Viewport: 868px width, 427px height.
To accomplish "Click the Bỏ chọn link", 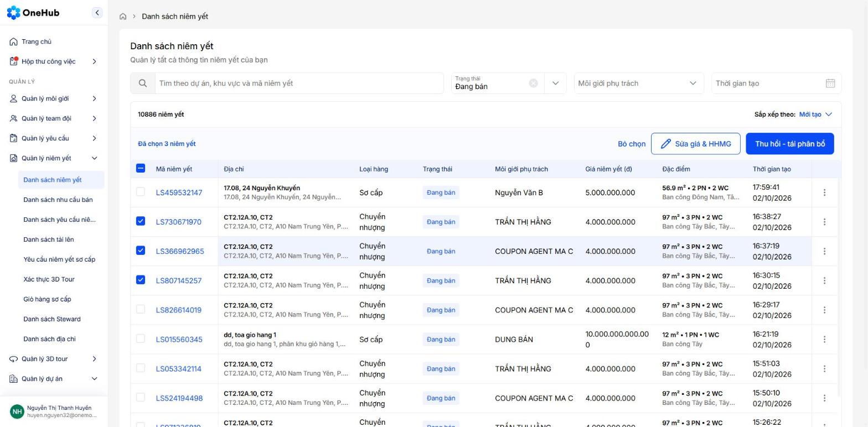I will click(632, 144).
